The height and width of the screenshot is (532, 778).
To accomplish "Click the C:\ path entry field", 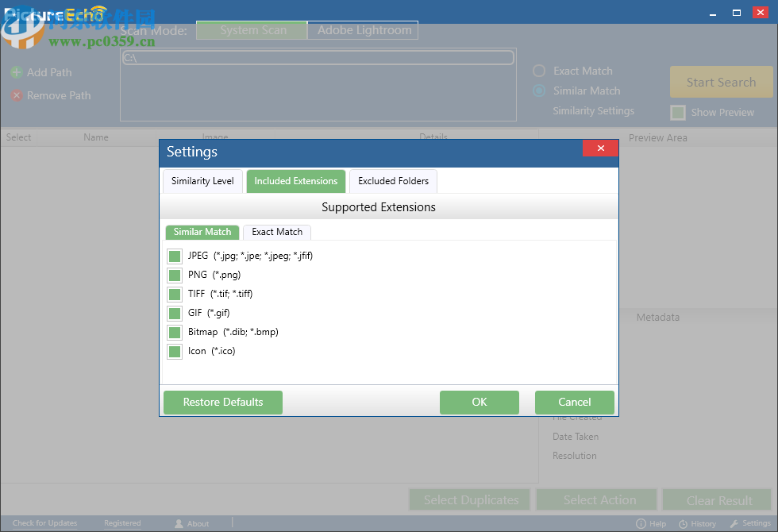I will 318,57.
